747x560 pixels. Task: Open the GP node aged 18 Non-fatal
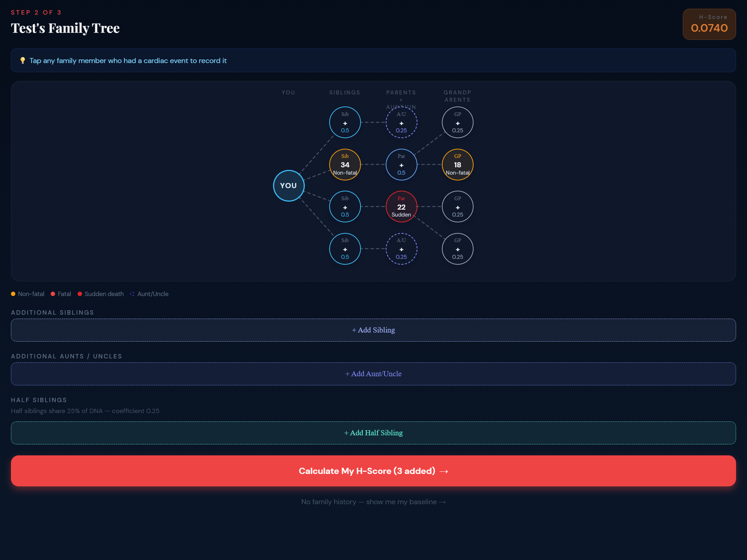(458, 165)
